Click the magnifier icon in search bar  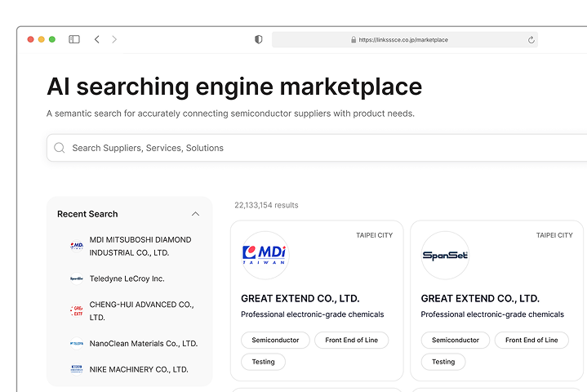[60, 148]
